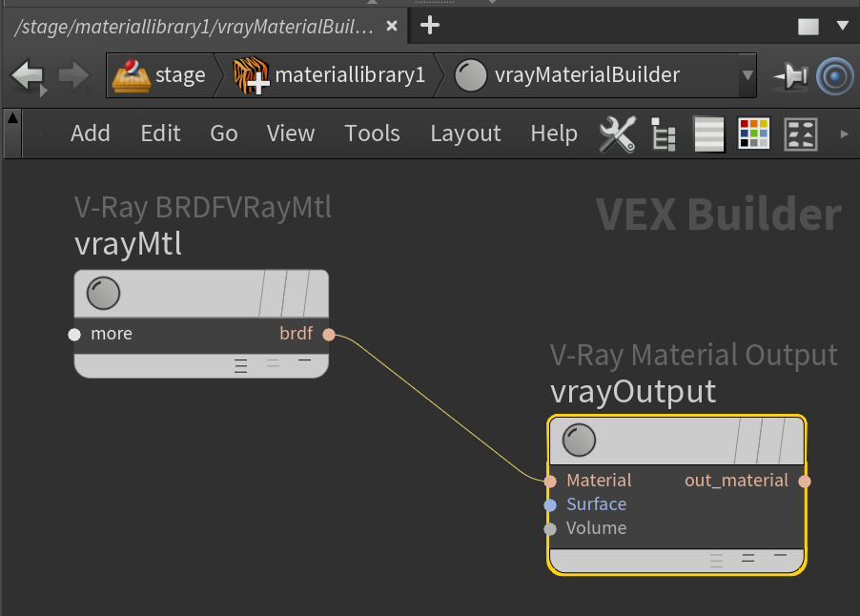Expand the toolbar overflow arrow after layout icon
This screenshot has height=616, width=860.
pos(844,133)
